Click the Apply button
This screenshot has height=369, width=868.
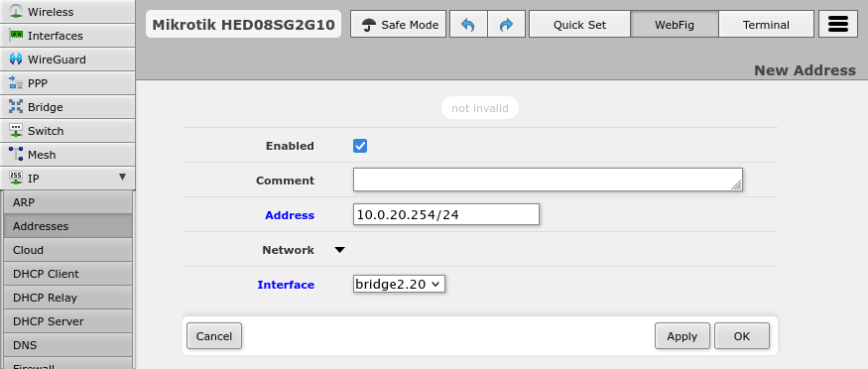pos(682,336)
